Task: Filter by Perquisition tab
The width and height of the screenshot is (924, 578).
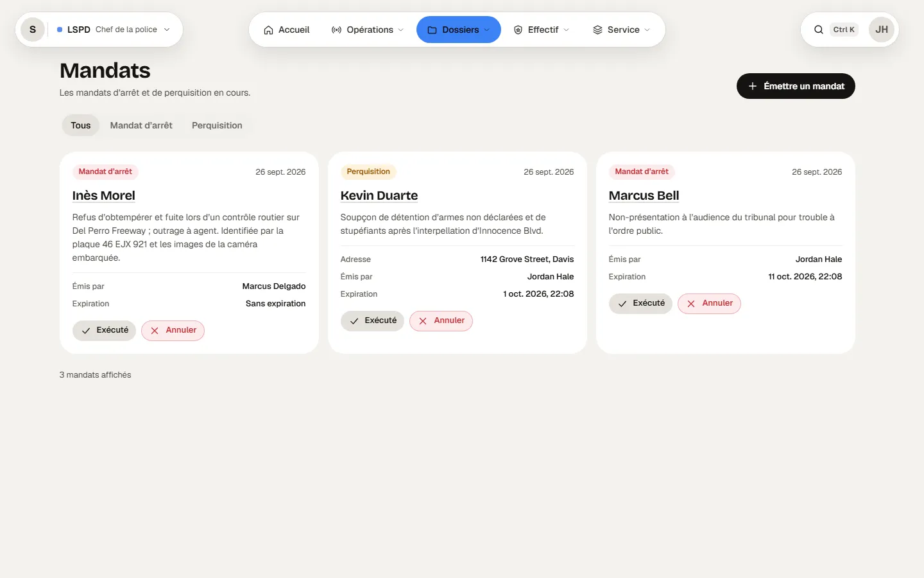Action: click(217, 125)
